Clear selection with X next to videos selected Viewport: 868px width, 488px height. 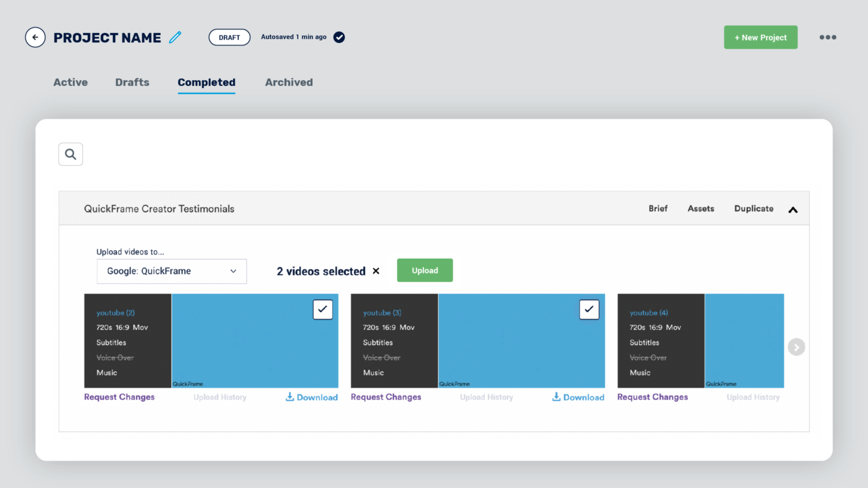click(376, 271)
